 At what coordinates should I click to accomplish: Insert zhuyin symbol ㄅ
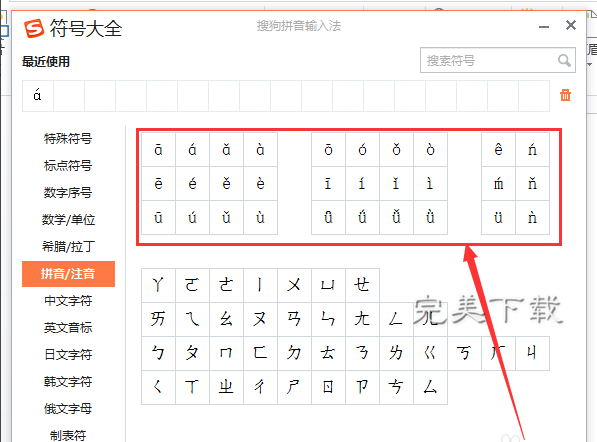tap(158, 353)
